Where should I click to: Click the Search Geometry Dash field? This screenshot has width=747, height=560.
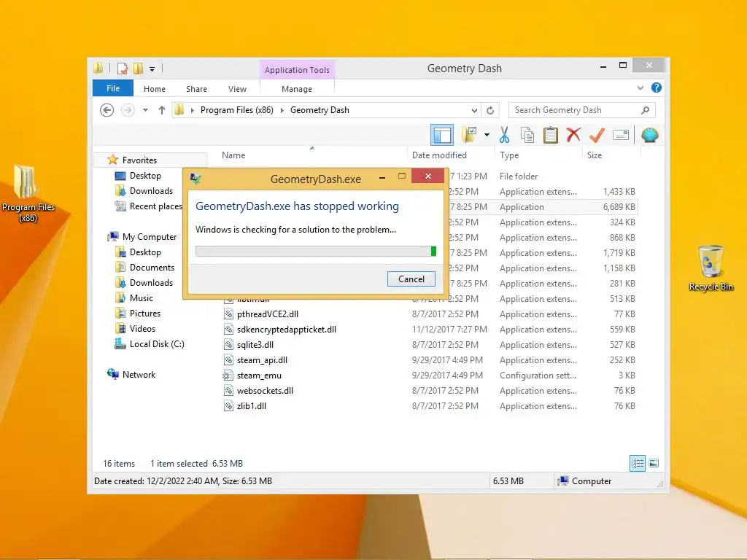(x=581, y=110)
